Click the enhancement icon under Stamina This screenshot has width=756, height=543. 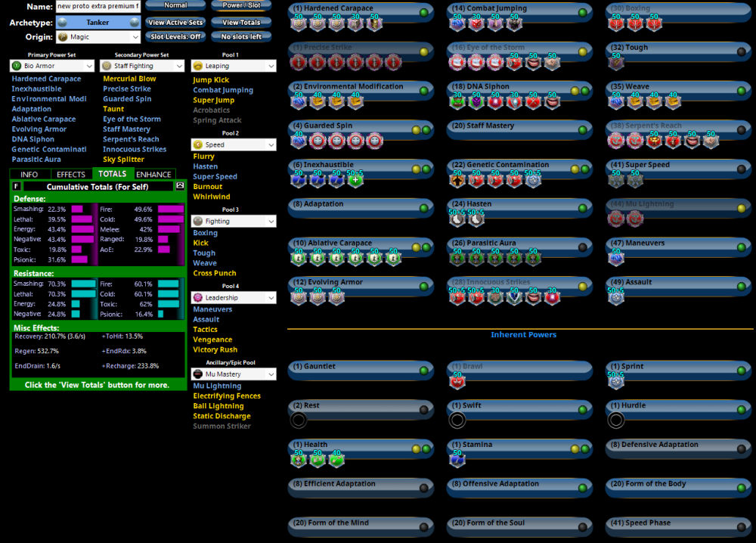click(x=457, y=459)
